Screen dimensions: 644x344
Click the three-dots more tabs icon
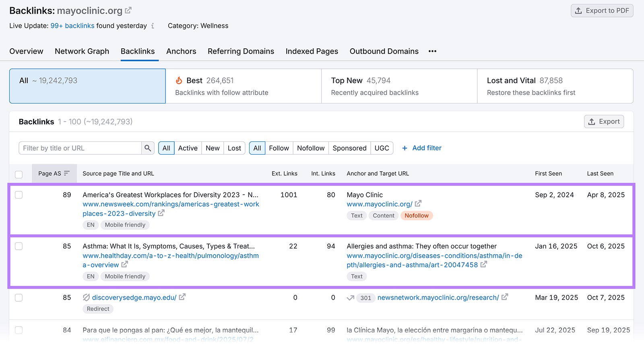pyautogui.click(x=432, y=51)
